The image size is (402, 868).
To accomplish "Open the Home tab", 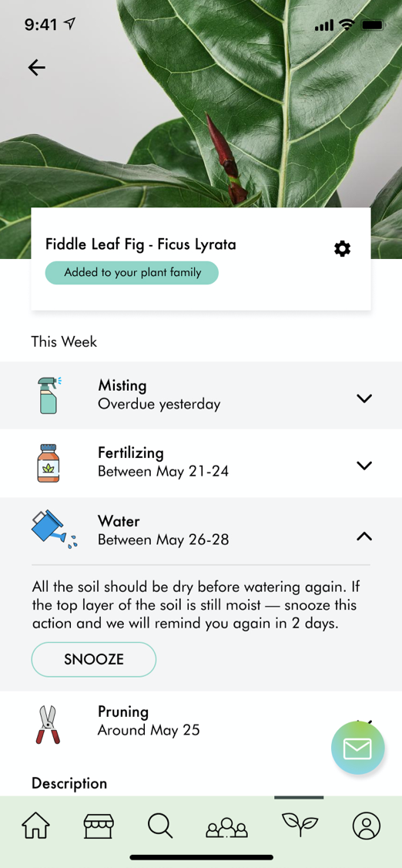I will pos(35,826).
